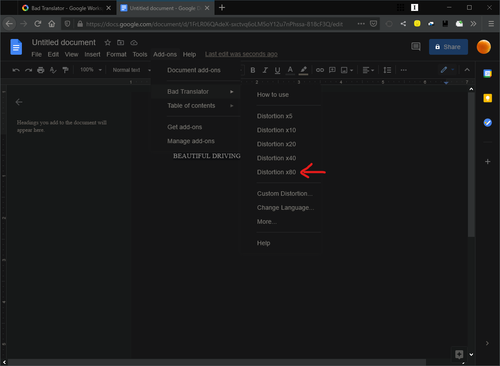Open the Google account avatar
Image resolution: width=500 pixels, height=366 pixels.
click(484, 47)
